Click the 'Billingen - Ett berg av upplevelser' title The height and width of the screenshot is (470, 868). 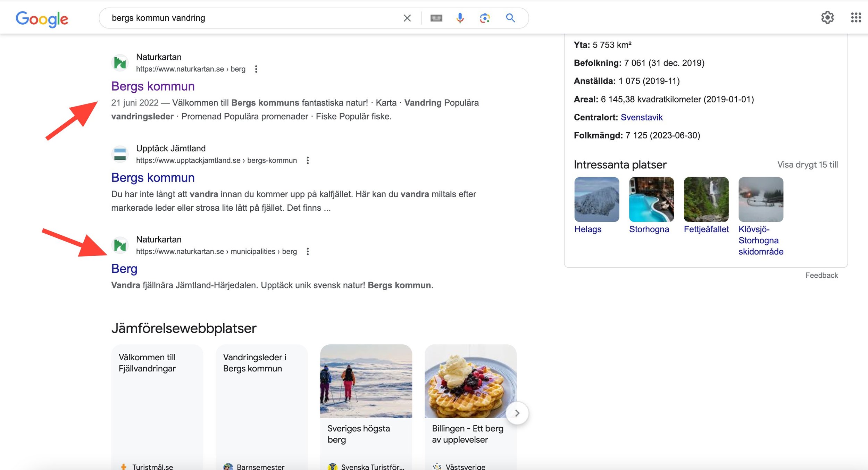tap(468, 434)
